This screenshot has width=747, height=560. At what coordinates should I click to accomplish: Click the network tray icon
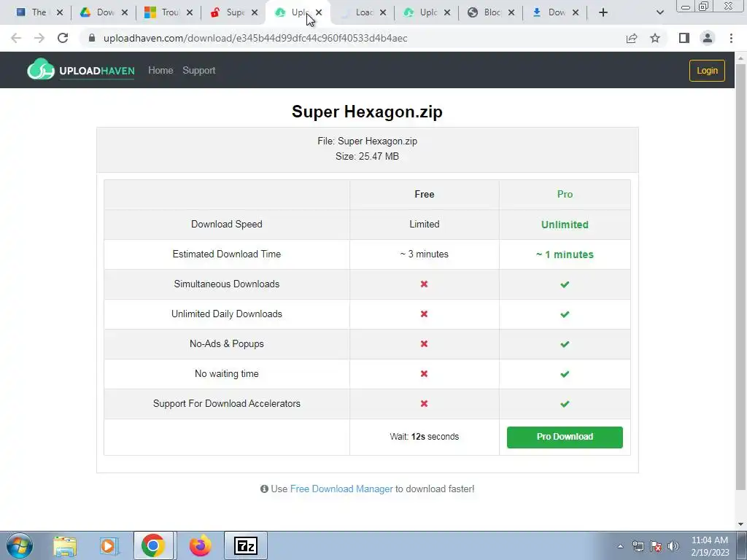[x=638, y=546]
